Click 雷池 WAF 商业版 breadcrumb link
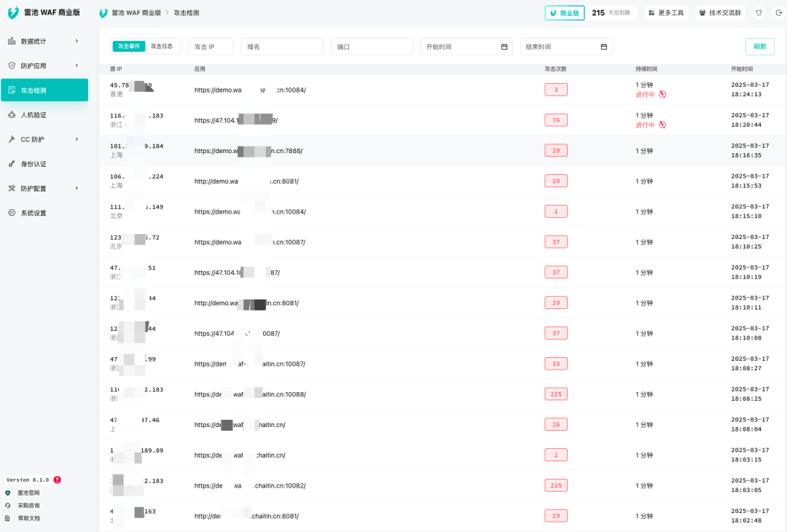The width and height of the screenshot is (787, 532). pyautogui.click(x=136, y=13)
